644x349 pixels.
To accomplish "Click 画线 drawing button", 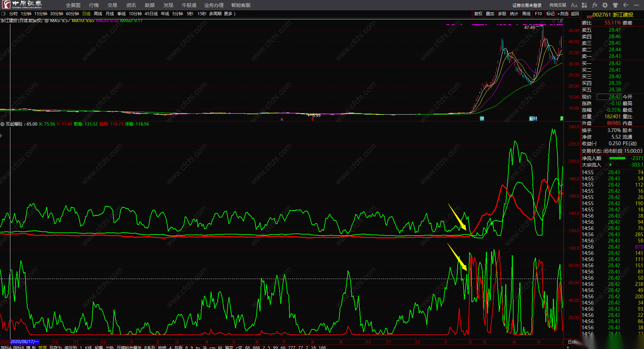I will click(x=526, y=14).
